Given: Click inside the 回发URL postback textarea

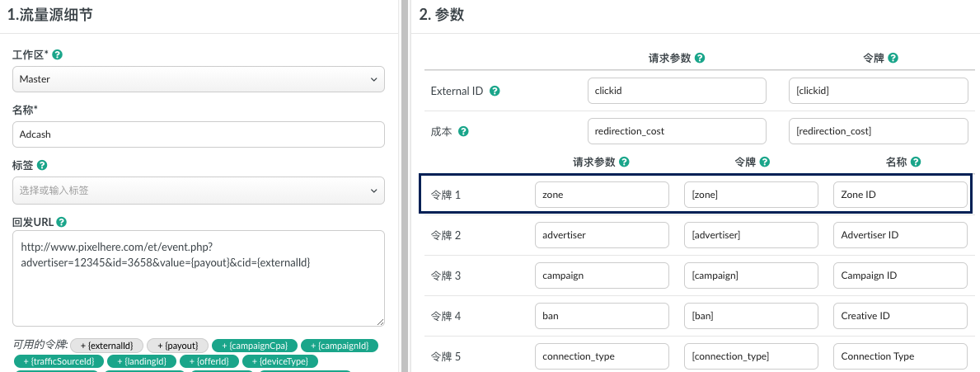Looking at the screenshot, I should (x=199, y=278).
